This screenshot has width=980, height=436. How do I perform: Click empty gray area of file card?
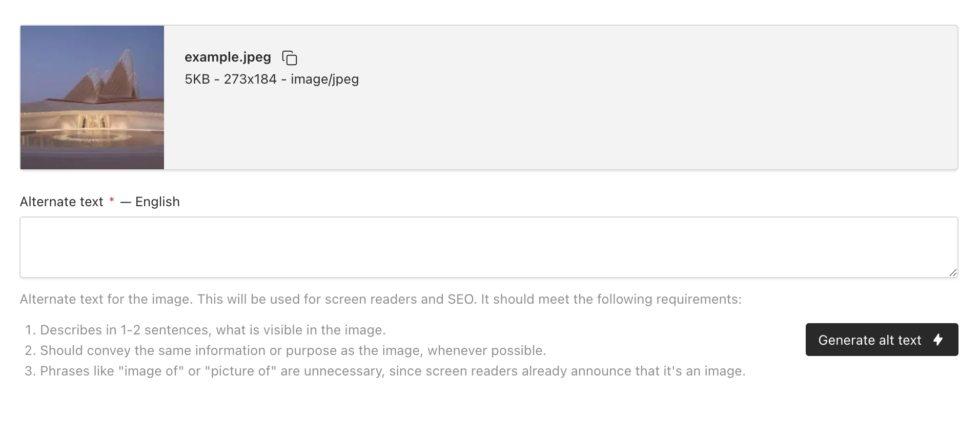point(615,118)
